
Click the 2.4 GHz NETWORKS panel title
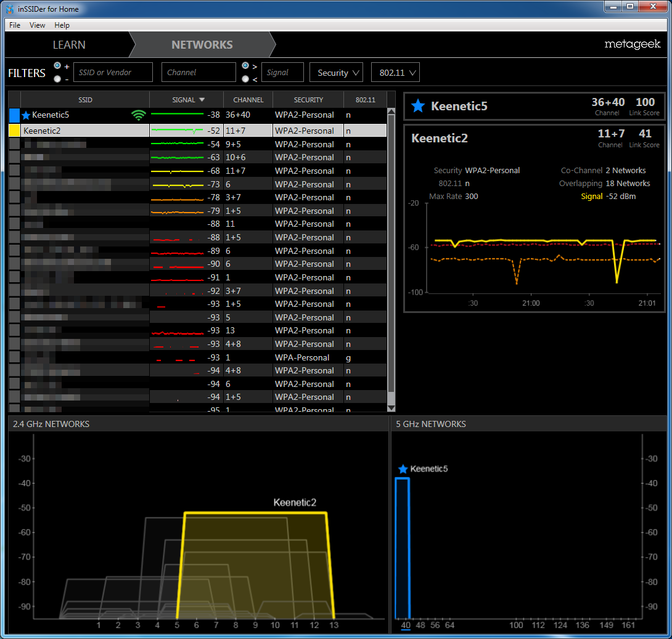[x=51, y=424]
